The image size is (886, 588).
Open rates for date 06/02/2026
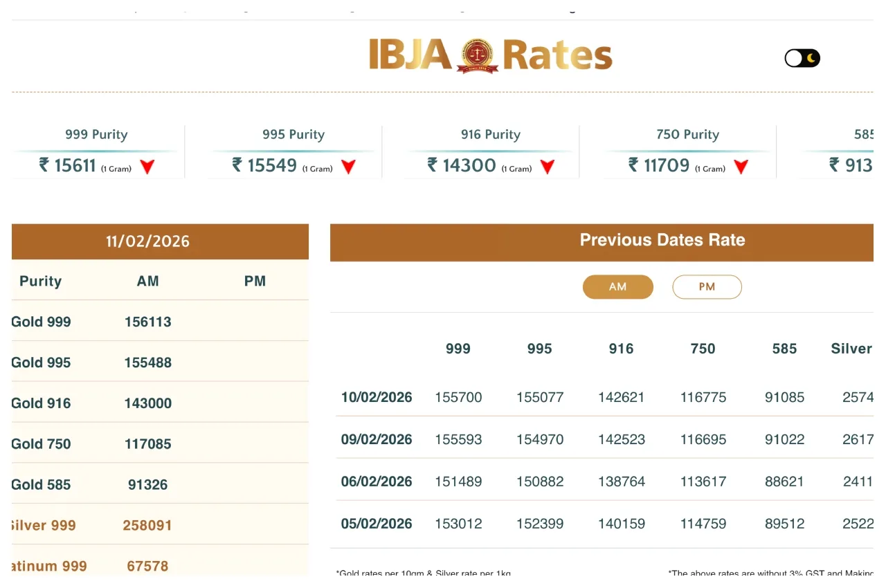click(x=376, y=481)
